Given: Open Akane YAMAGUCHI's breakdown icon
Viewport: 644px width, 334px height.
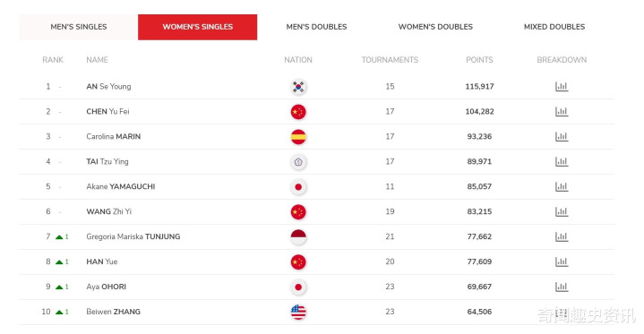Looking at the screenshot, I should coord(562,187).
